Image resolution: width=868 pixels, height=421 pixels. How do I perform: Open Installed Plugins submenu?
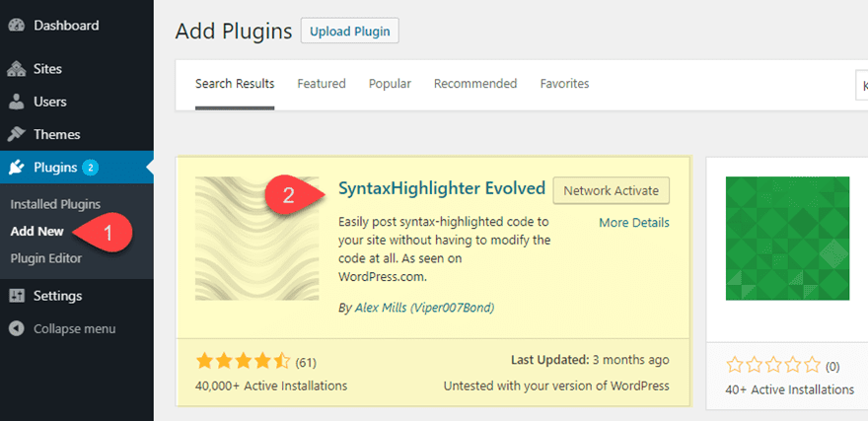coord(55,204)
